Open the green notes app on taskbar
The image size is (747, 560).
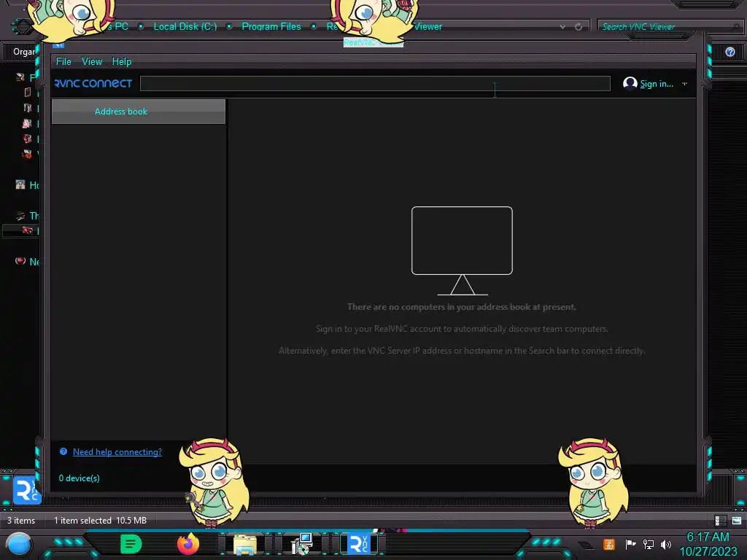point(131,544)
